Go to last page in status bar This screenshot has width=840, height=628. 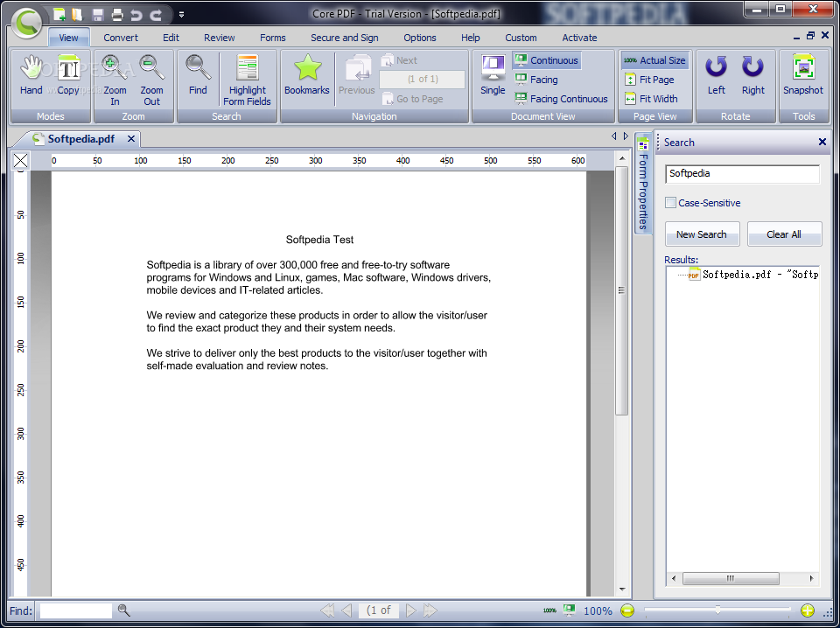pos(430,610)
